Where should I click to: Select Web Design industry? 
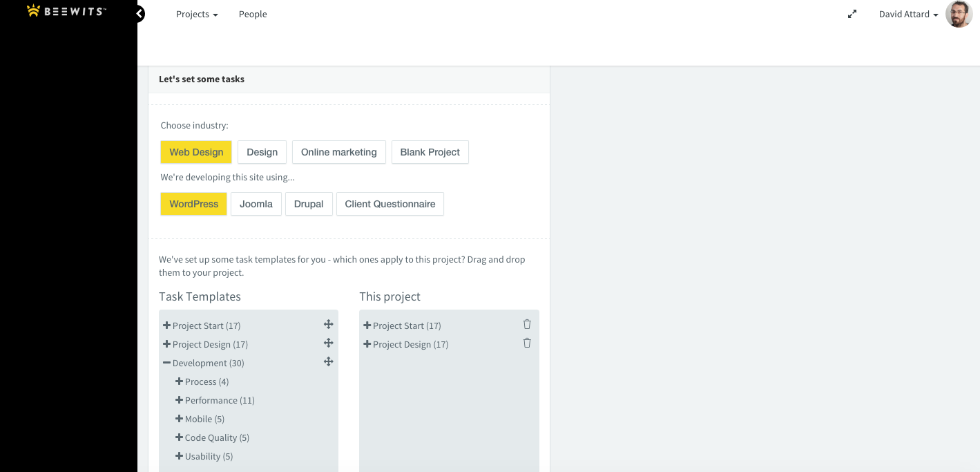pyautogui.click(x=196, y=152)
